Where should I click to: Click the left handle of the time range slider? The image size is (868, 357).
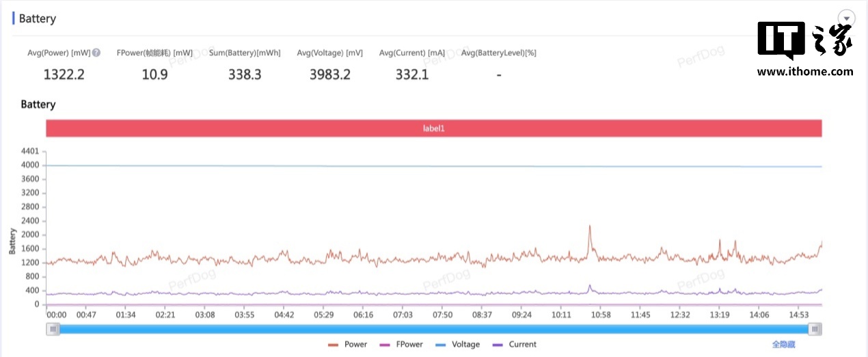pyautogui.click(x=53, y=330)
